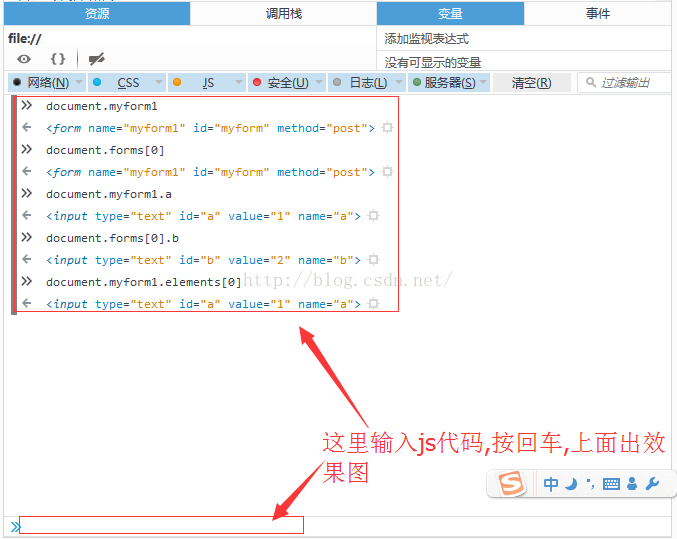Click the JS console input line at bottom

161,525
